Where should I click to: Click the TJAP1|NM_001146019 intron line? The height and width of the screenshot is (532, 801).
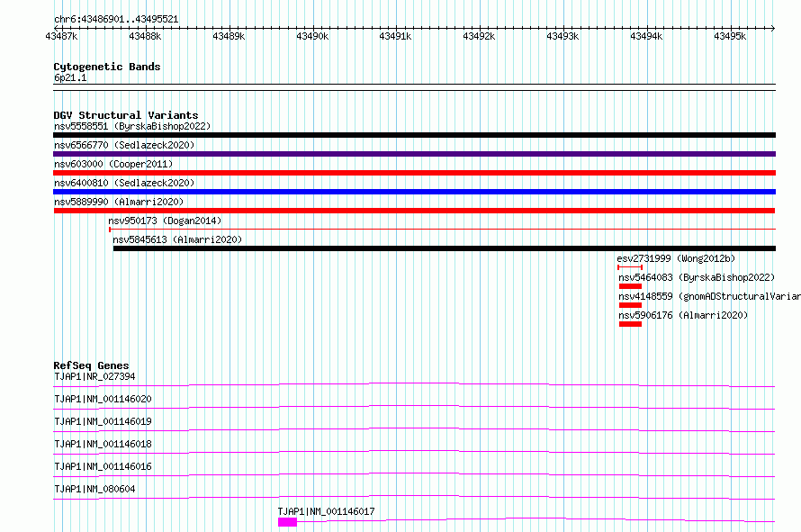click(414, 429)
